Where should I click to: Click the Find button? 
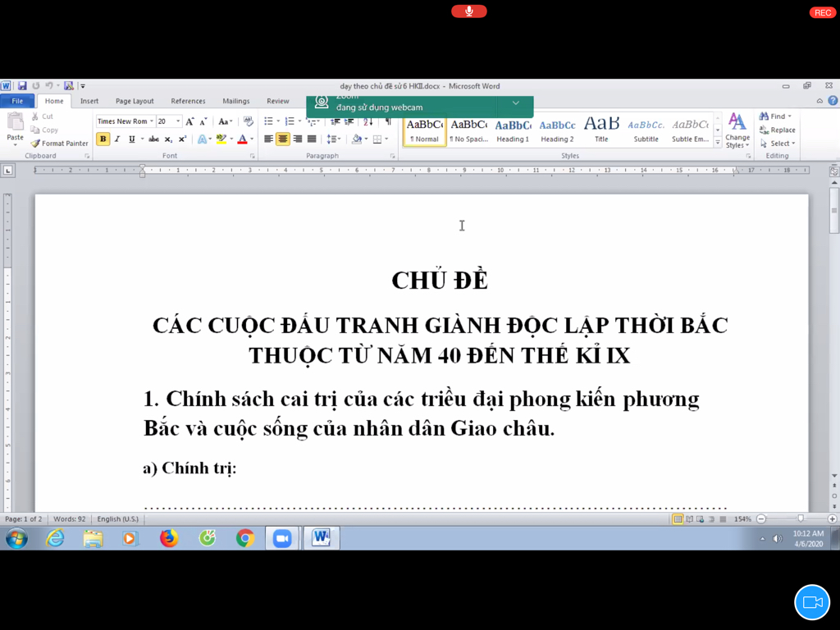(x=775, y=116)
